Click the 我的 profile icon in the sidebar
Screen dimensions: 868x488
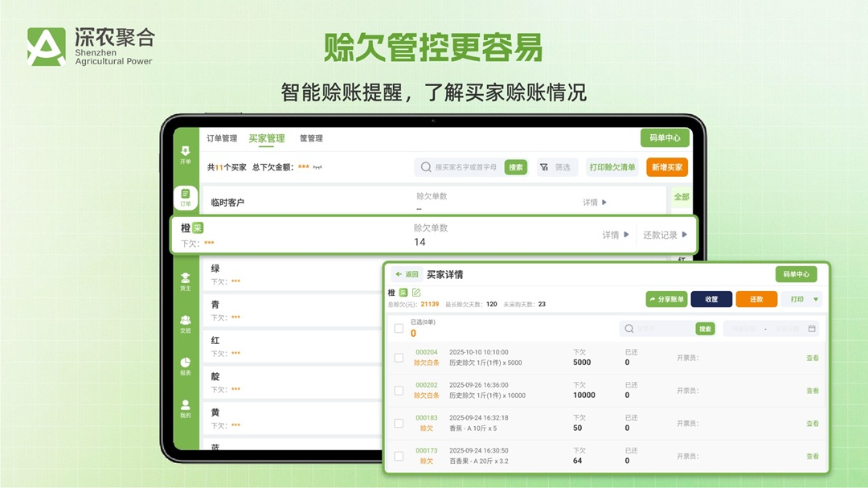(185, 406)
